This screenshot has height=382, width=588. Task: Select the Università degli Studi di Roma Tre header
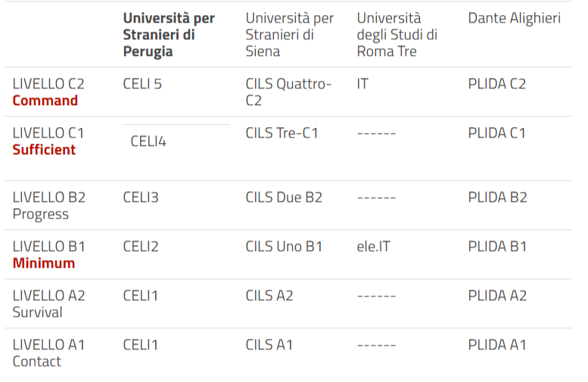click(397, 35)
